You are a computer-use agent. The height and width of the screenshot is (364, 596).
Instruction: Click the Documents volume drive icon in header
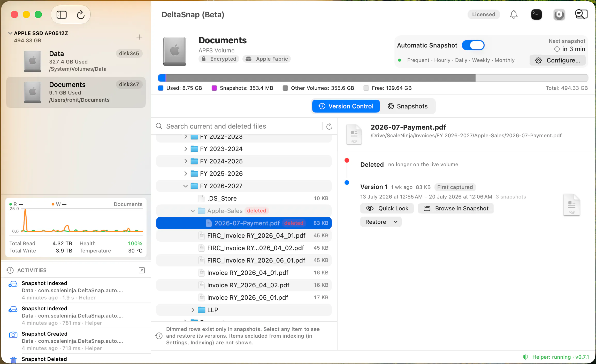tap(175, 51)
